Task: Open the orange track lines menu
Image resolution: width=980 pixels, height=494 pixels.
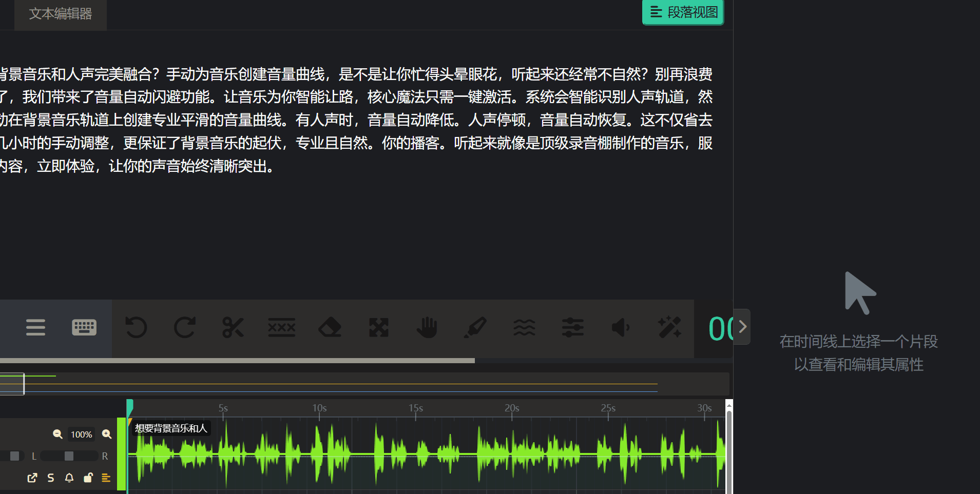Action: [106, 478]
